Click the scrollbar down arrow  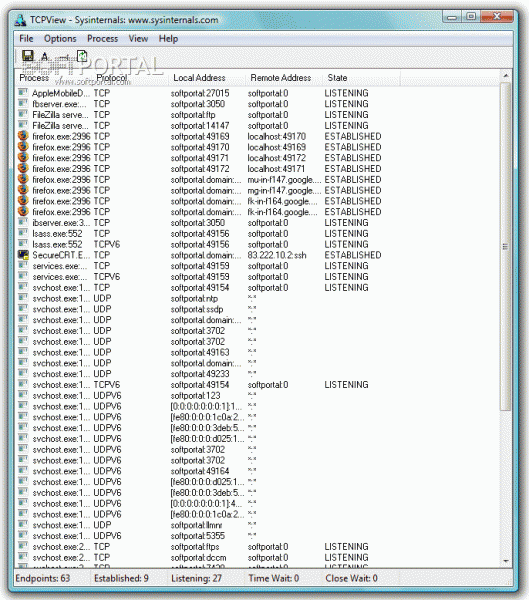point(506,561)
